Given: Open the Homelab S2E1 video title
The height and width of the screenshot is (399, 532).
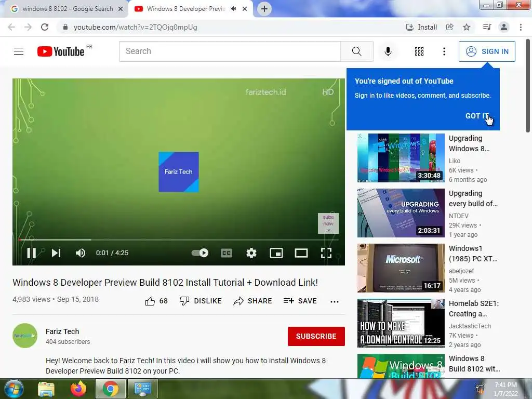Looking at the screenshot, I should [474, 309].
